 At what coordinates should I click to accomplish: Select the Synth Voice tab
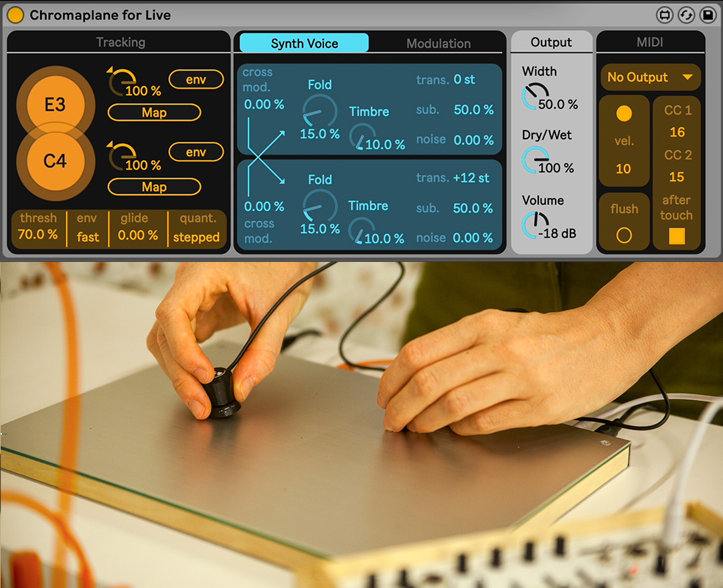tap(304, 44)
